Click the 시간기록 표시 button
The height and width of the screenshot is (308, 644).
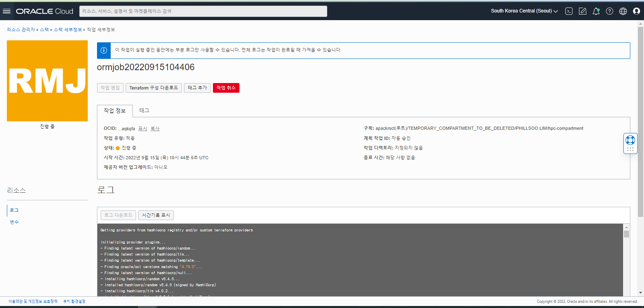pyautogui.click(x=156, y=215)
